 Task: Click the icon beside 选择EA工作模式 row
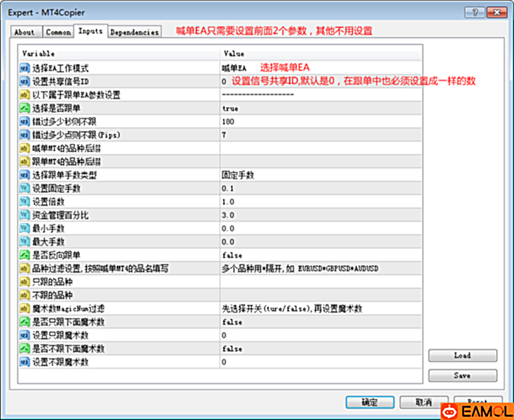(x=25, y=68)
